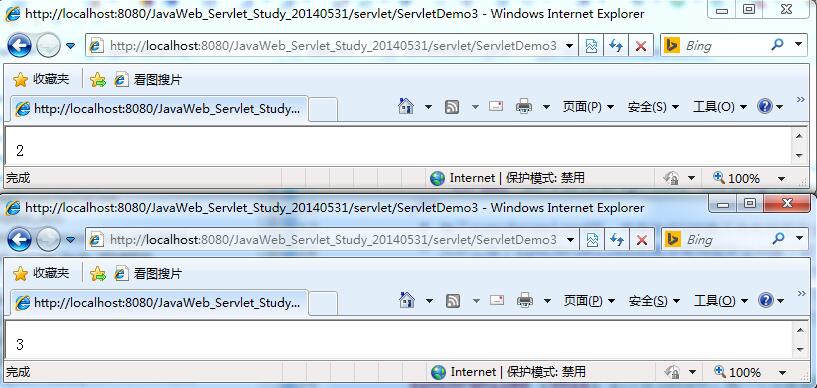Image resolution: width=817 pixels, height=388 pixels.
Task: Select the localhost tab in bottom window
Action: pos(159,303)
